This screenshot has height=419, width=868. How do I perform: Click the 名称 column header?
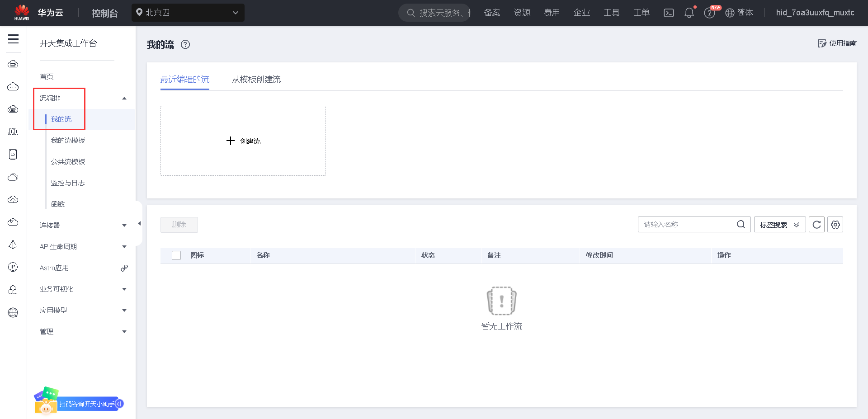263,255
